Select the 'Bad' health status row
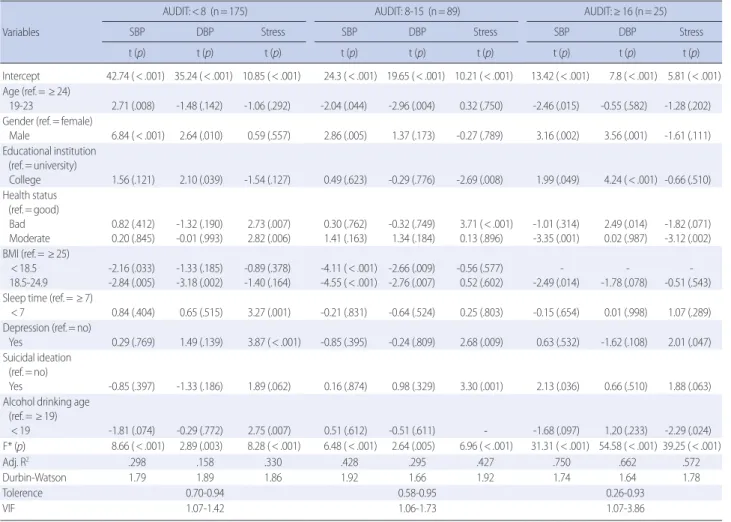This screenshot has width=731, height=522. [x=17, y=224]
